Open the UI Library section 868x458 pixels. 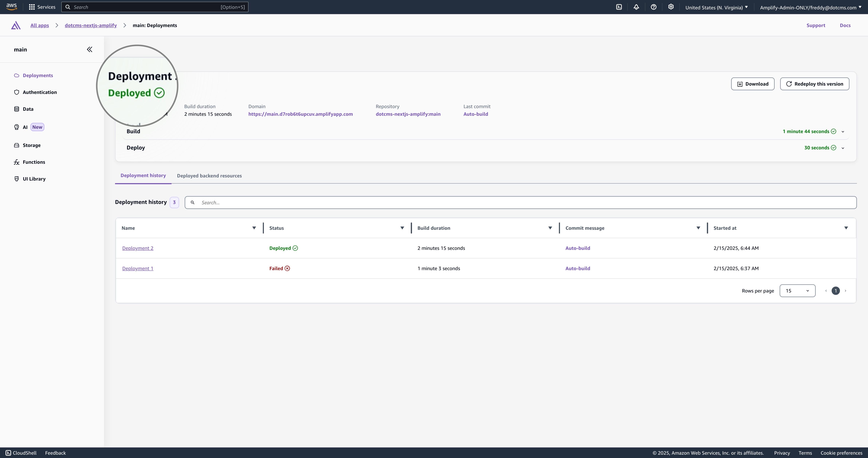(34, 179)
